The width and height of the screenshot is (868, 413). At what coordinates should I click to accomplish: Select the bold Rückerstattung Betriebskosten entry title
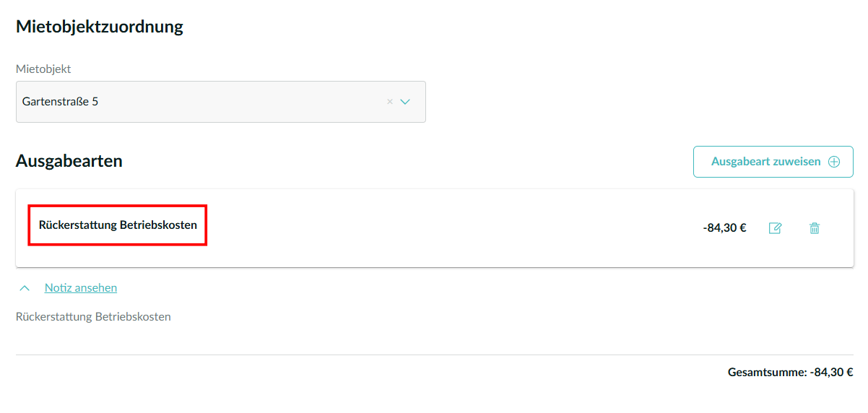pyautogui.click(x=118, y=225)
